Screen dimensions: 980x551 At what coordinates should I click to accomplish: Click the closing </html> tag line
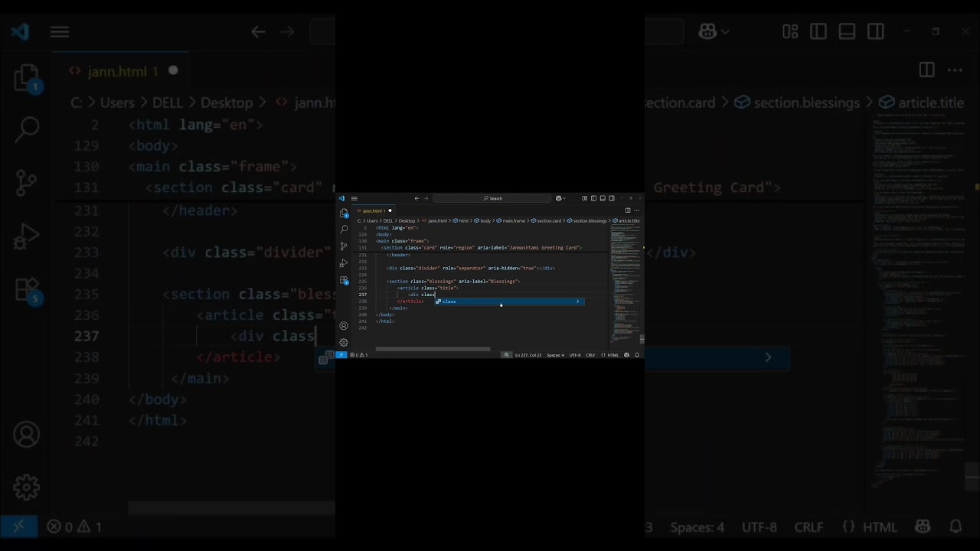point(385,321)
